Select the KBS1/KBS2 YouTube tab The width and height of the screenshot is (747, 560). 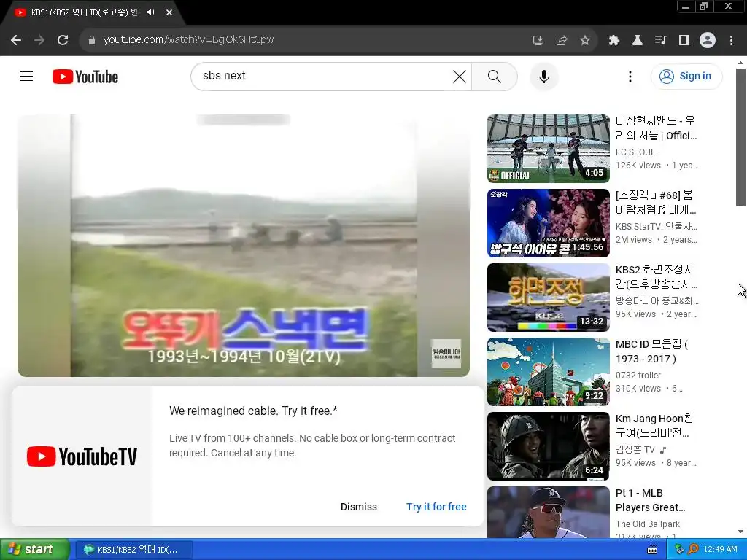click(84, 12)
